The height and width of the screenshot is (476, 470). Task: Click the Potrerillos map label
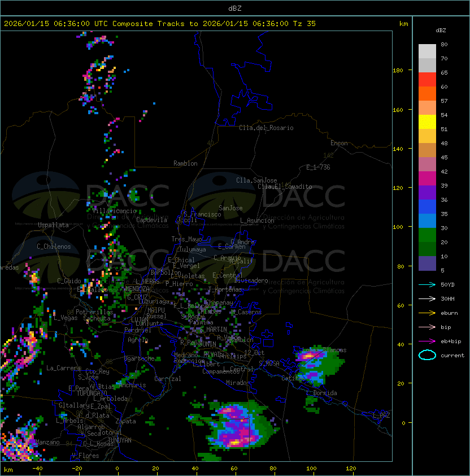[x=94, y=312]
